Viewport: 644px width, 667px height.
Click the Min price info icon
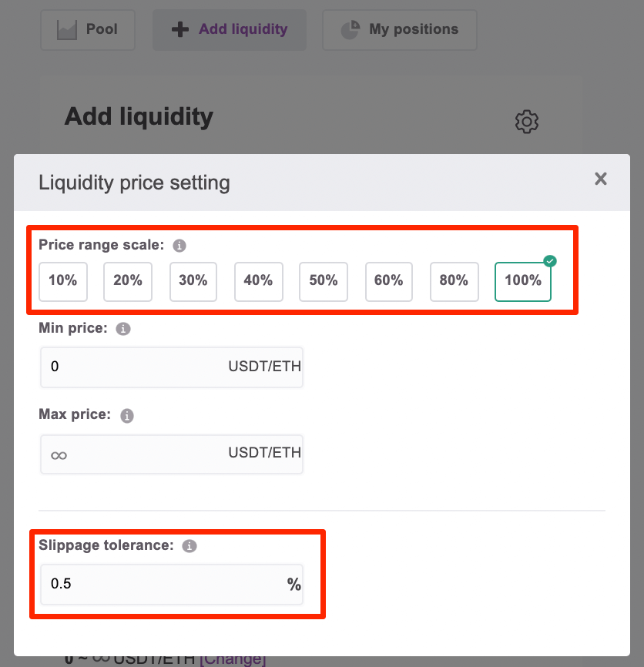[x=123, y=329]
